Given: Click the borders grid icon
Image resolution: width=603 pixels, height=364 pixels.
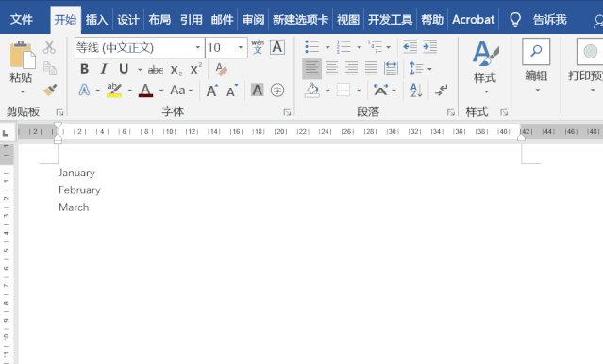Looking at the screenshot, I should (343, 91).
